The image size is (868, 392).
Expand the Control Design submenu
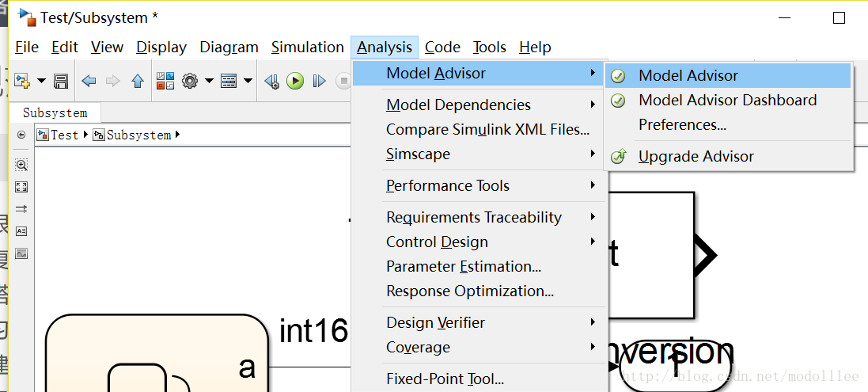(x=479, y=242)
